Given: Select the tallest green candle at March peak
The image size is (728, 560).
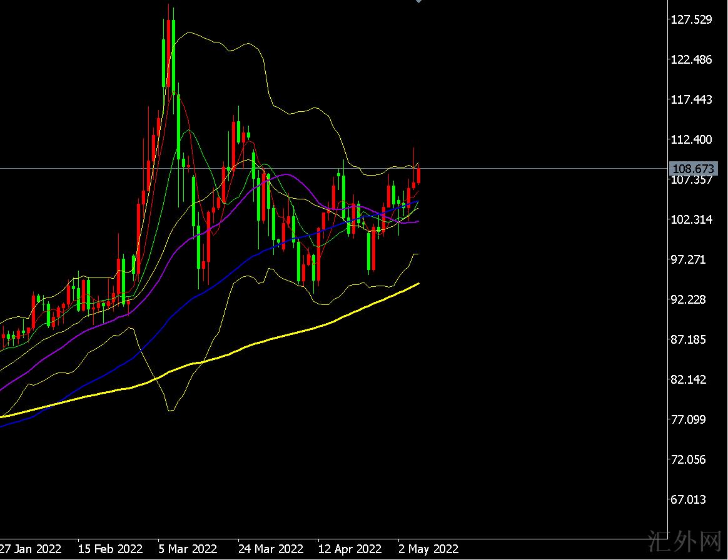Looking at the screenshot, I should [164, 62].
